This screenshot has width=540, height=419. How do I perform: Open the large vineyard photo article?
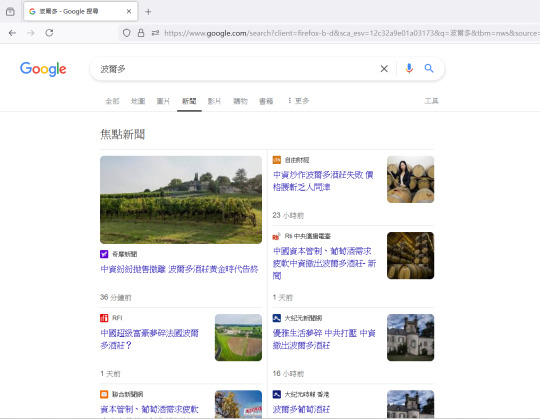click(x=181, y=200)
